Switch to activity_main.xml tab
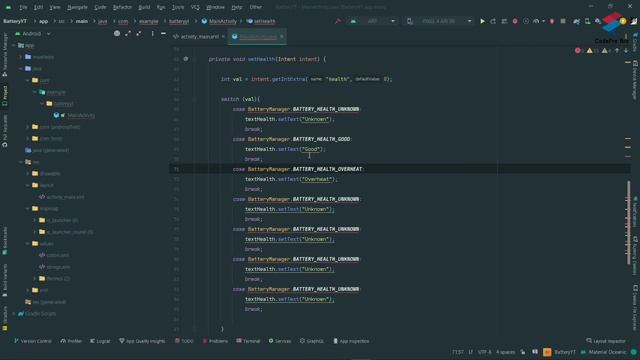The width and height of the screenshot is (640, 360). click(x=200, y=37)
